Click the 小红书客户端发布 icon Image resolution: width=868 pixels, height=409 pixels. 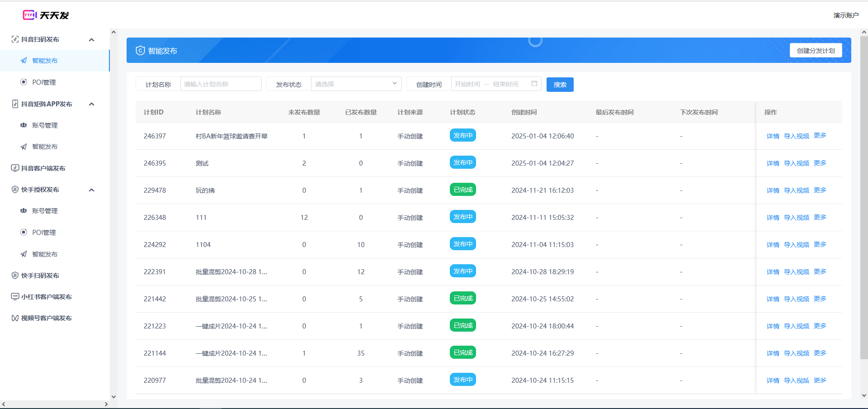pos(15,297)
